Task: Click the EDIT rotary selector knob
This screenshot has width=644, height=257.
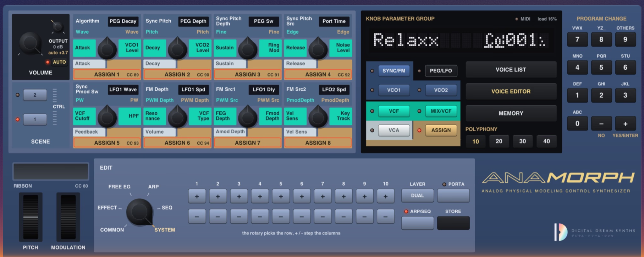Action: (139, 212)
